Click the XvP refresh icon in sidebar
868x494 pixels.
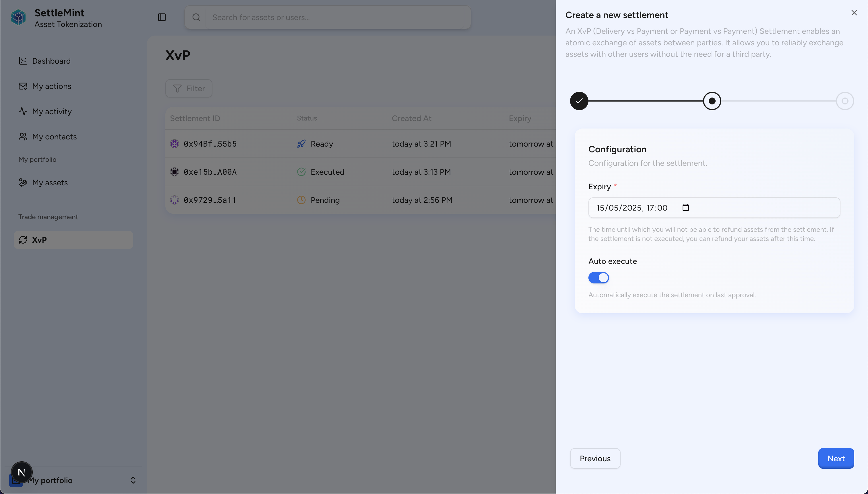(x=22, y=240)
